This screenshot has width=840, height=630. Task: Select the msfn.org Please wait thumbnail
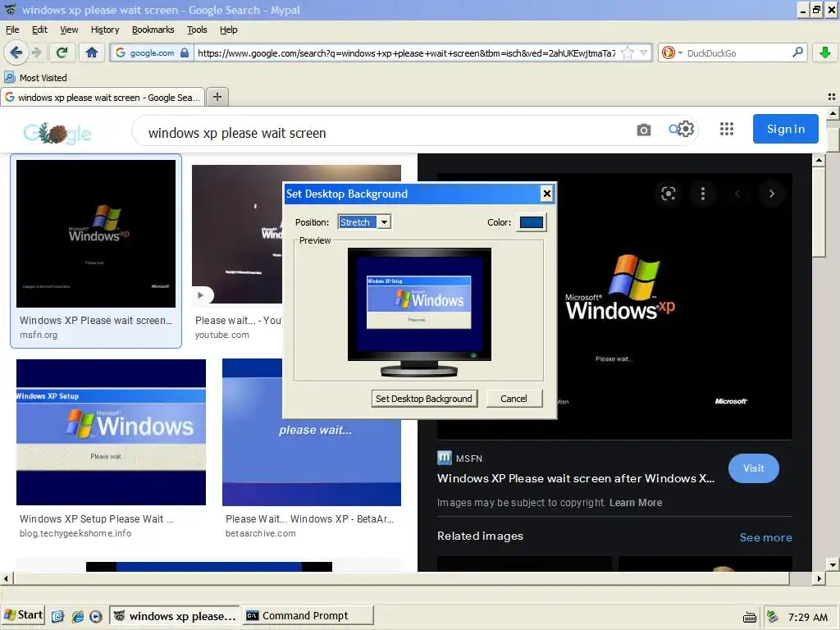(x=96, y=234)
